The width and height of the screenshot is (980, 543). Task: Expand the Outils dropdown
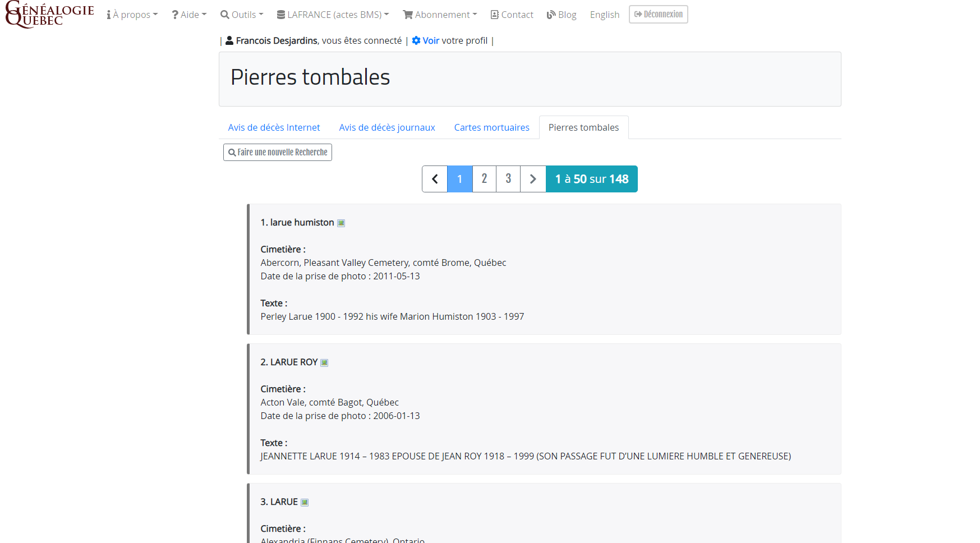point(242,15)
